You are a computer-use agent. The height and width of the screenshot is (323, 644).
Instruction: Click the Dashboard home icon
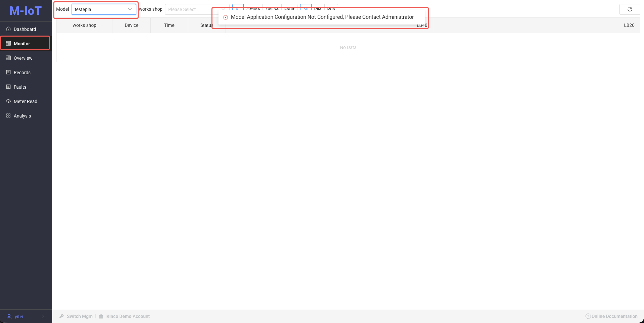(x=8, y=29)
